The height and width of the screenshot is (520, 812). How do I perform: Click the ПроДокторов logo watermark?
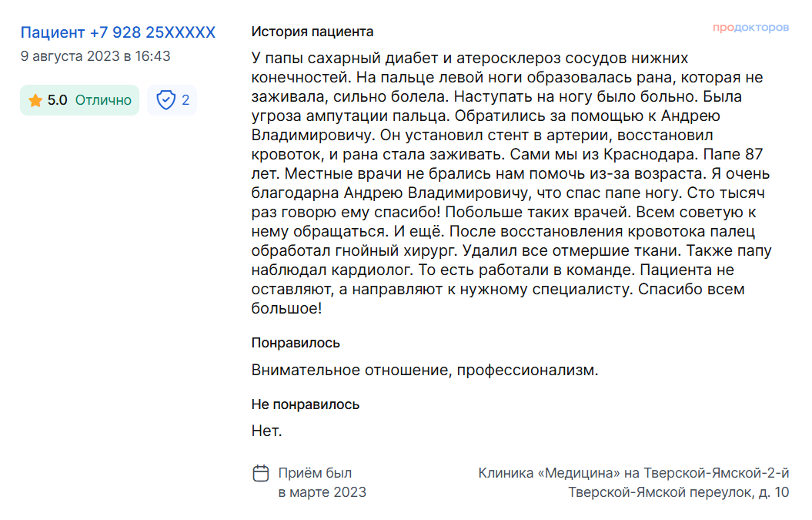coord(750,27)
